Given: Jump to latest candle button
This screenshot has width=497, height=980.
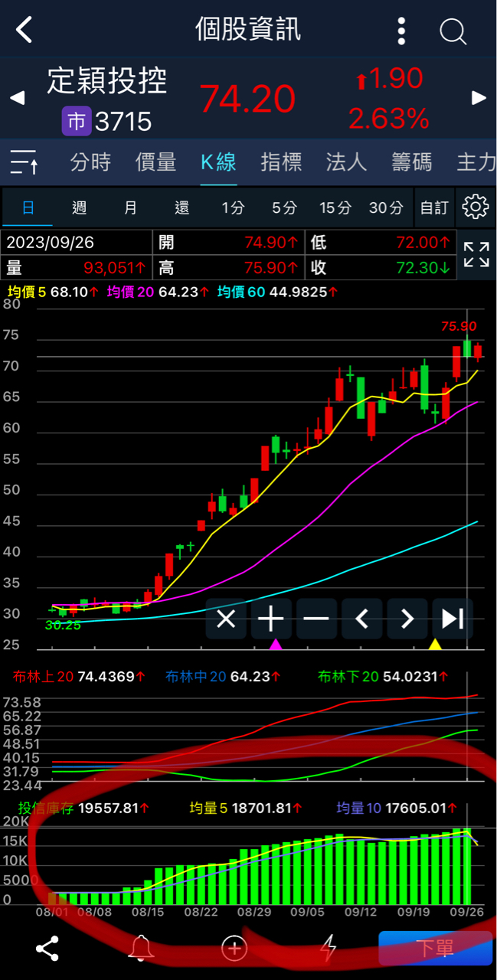Looking at the screenshot, I should pos(453,619).
